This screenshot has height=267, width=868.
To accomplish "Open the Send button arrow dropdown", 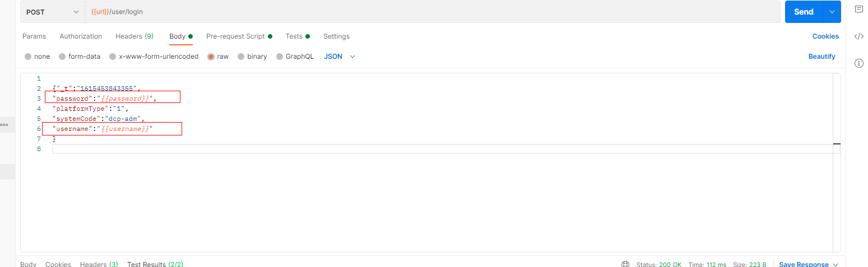I will coord(832,12).
